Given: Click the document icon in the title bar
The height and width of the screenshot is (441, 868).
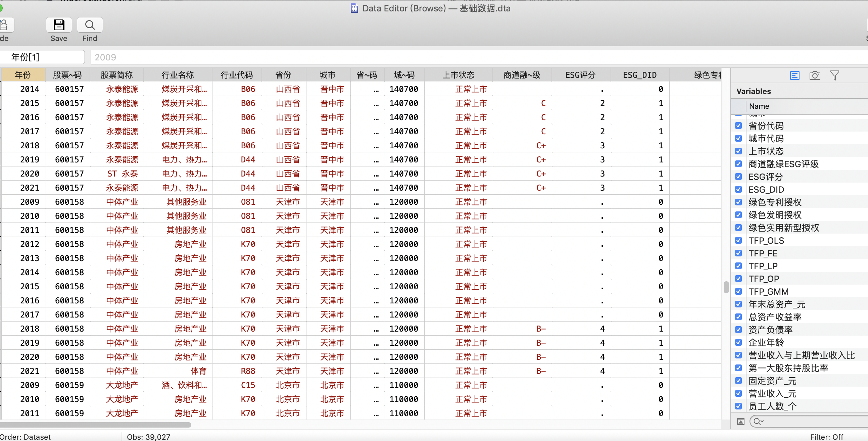Looking at the screenshot, I should tap(354, 8).
